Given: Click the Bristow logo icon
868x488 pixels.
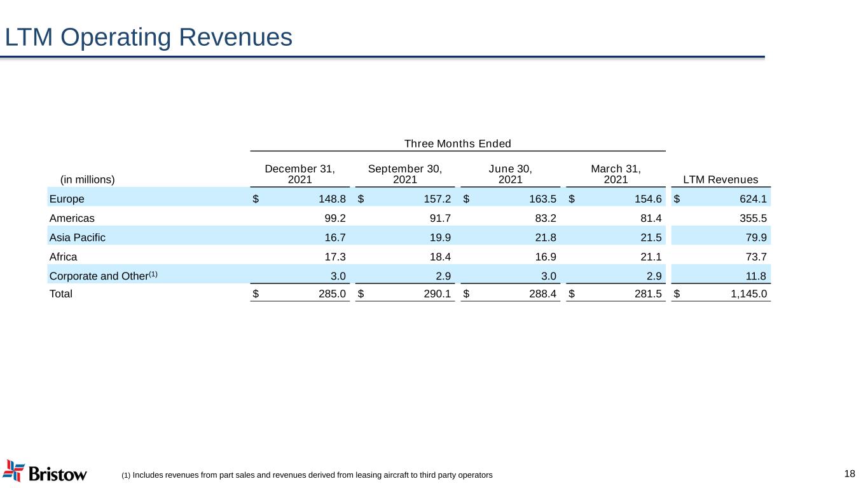Looking at the screenshot, I should 14,471.
